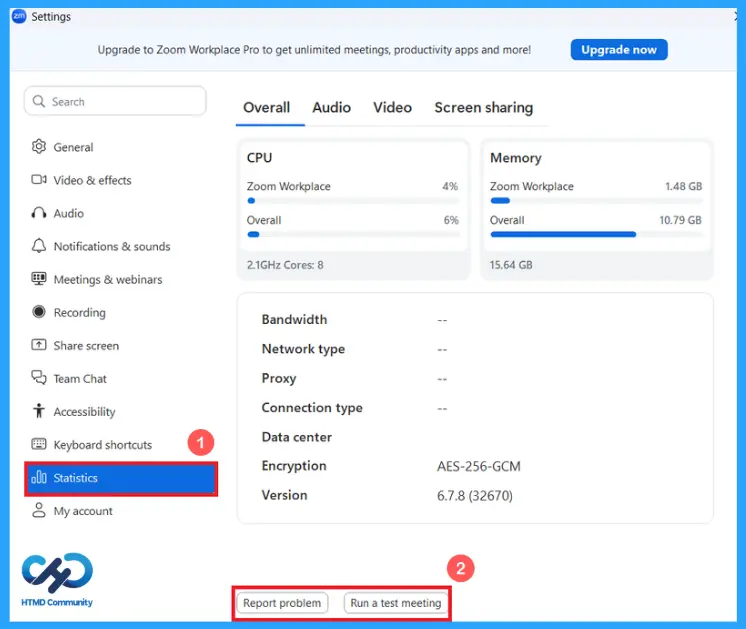Click the Video & effects camera icon
Viewport: 746px width, 629px height.
coord(39,180)
